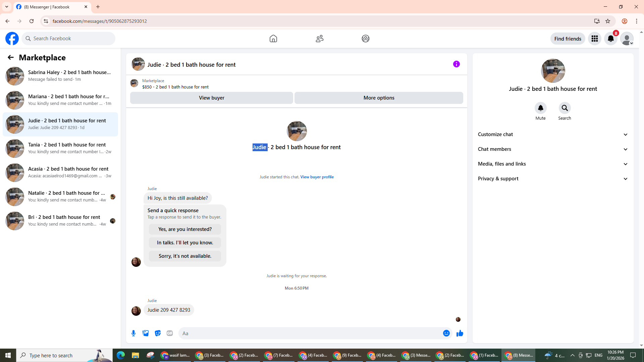Switch to '(1) Faceb...' taskbar window
644x362 pixels.
tap(484, 355)
